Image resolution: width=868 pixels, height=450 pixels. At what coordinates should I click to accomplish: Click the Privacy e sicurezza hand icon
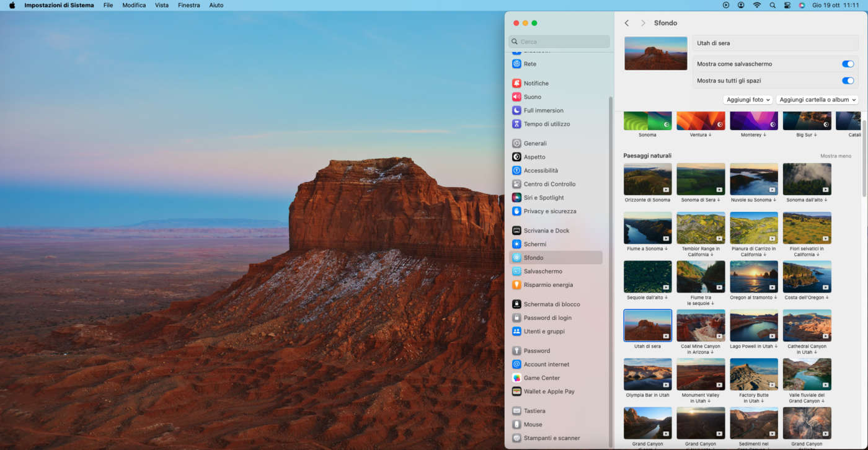tap(516, 211)
